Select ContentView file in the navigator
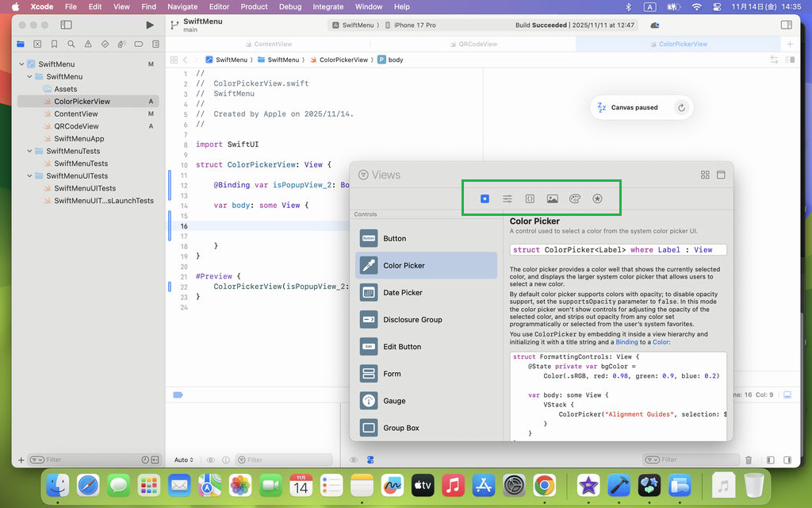The image size is (812, 508). [76, 114]
